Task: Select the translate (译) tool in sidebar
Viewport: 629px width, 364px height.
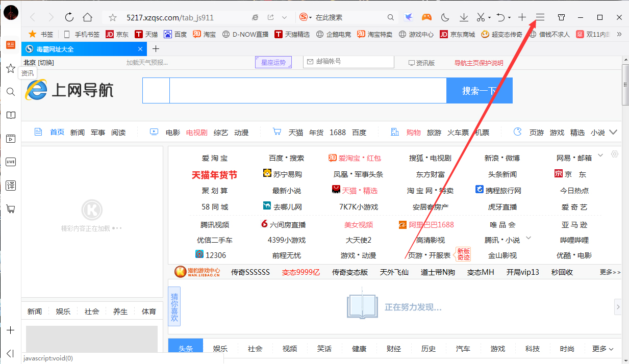Action: point(10,186)
